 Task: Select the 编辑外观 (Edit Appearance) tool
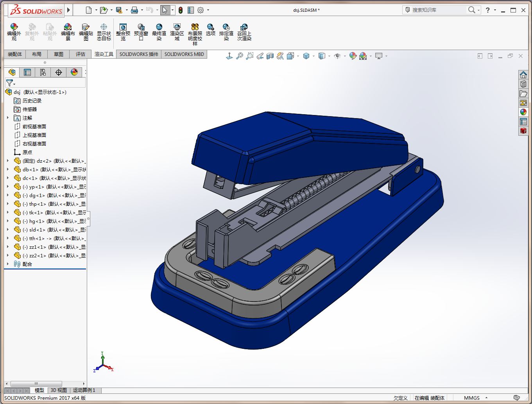[x=14, y=31]
